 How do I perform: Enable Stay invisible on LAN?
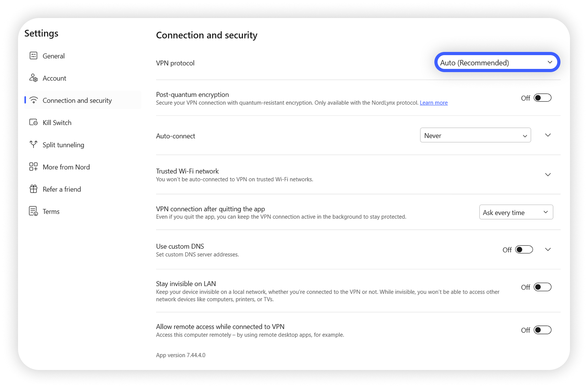coord(542,287)
